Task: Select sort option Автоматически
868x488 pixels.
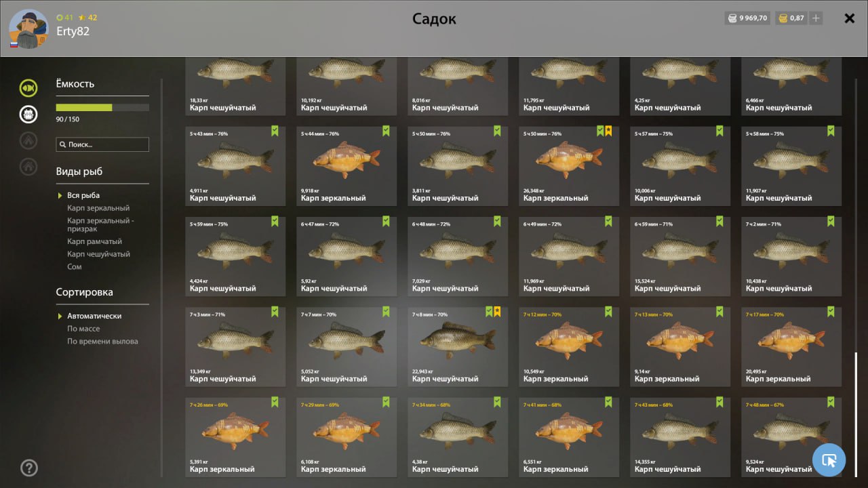Action: coord(94,316)
